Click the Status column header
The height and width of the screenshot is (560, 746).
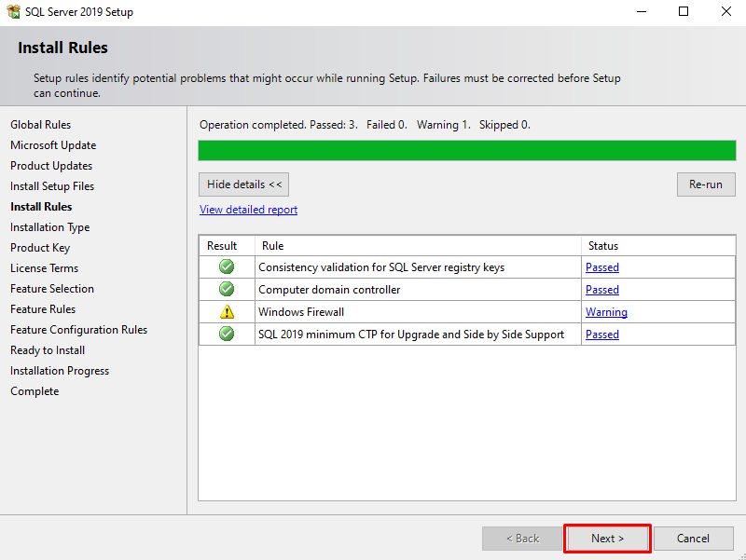[x=602, y=246]
